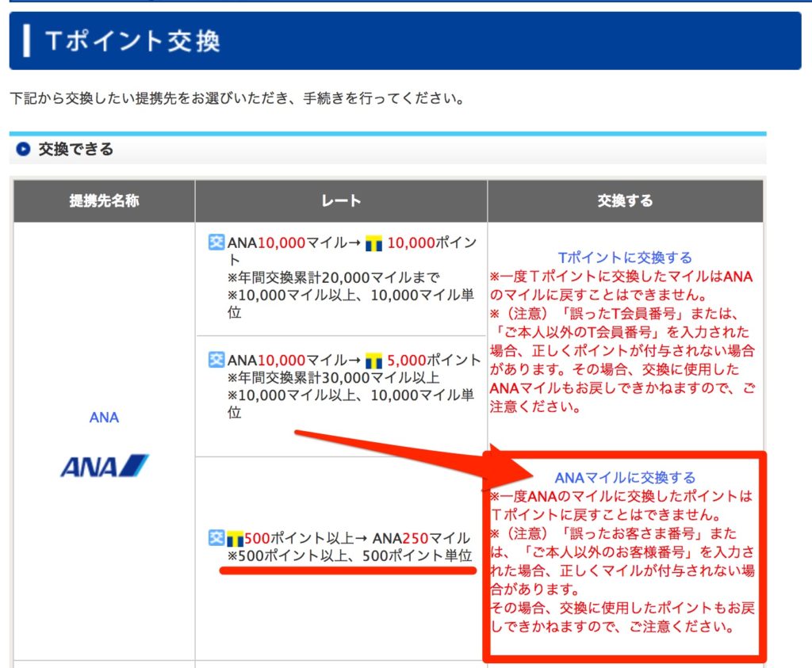This screenshot has width=812, height=668.
Task: Click warning ※一度ANAのマイルに交換したポイントは
Action: (x=622, y=506)
